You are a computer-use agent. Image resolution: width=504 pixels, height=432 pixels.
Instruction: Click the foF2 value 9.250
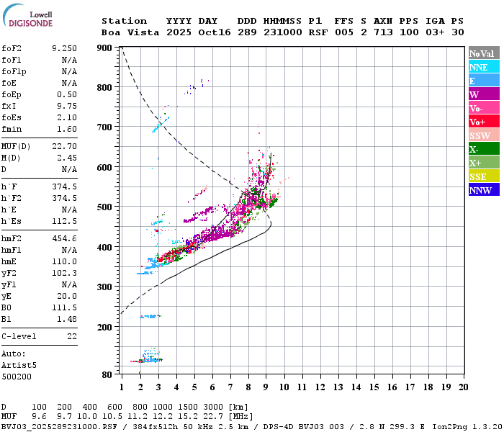click(x=64, y=48)
